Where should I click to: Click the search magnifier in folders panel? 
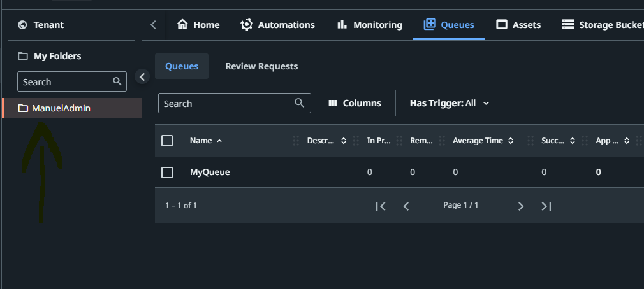tap(117, 81)
